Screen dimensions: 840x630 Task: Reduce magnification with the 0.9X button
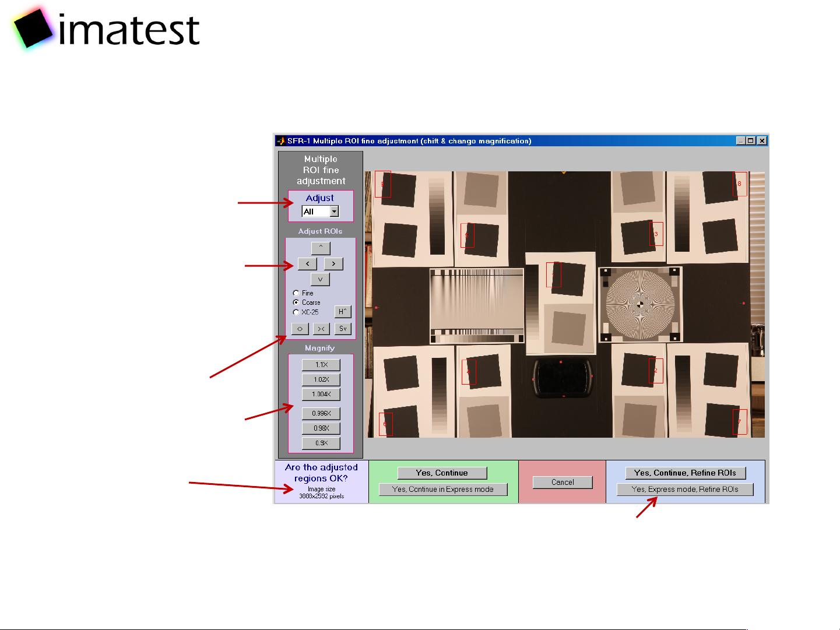321,443
